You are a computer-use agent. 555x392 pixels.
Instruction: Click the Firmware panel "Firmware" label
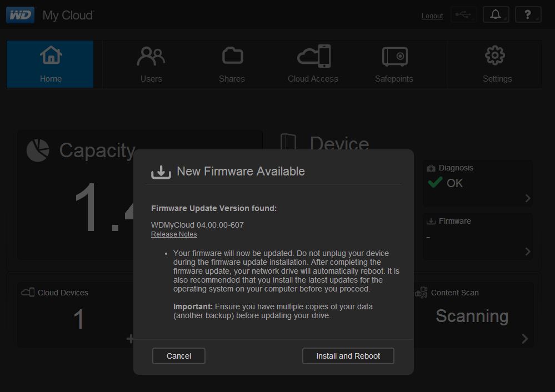click(x=455, y=221)
